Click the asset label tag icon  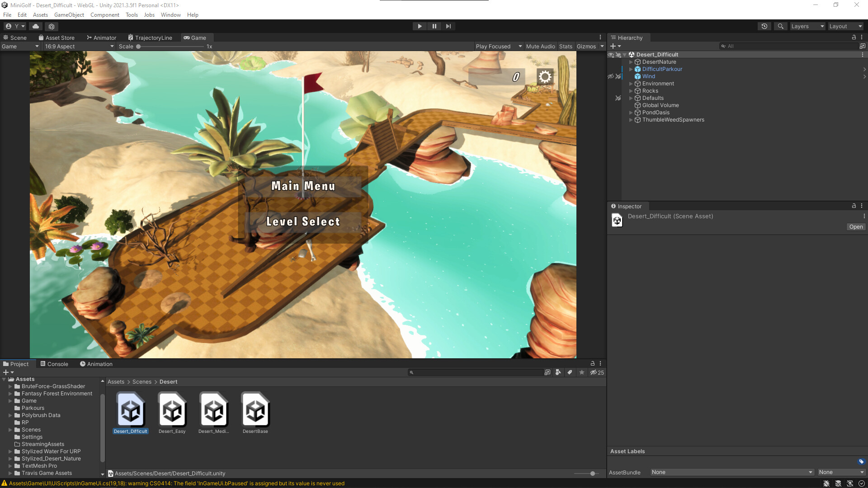point(861,461)
